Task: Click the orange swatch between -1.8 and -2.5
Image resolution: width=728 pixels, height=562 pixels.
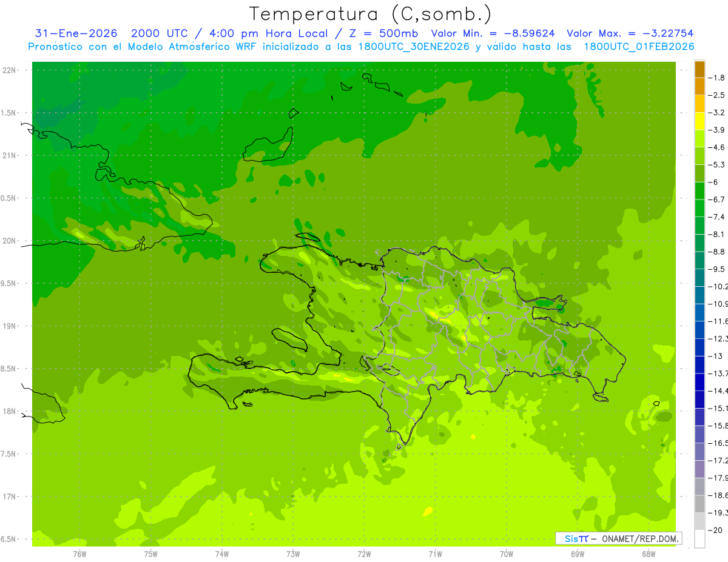Action: pyautogui.click(x=699, y=87)
